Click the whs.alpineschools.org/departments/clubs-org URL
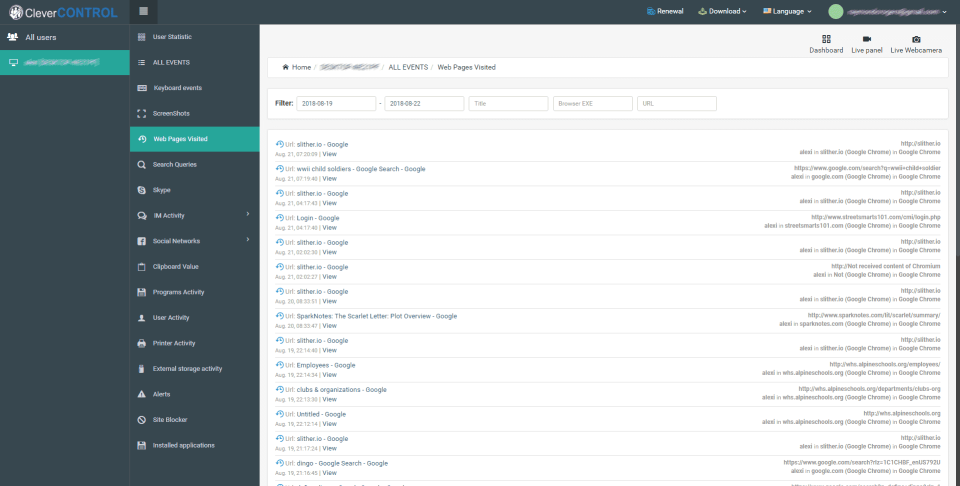 click(x=869, y=389)
